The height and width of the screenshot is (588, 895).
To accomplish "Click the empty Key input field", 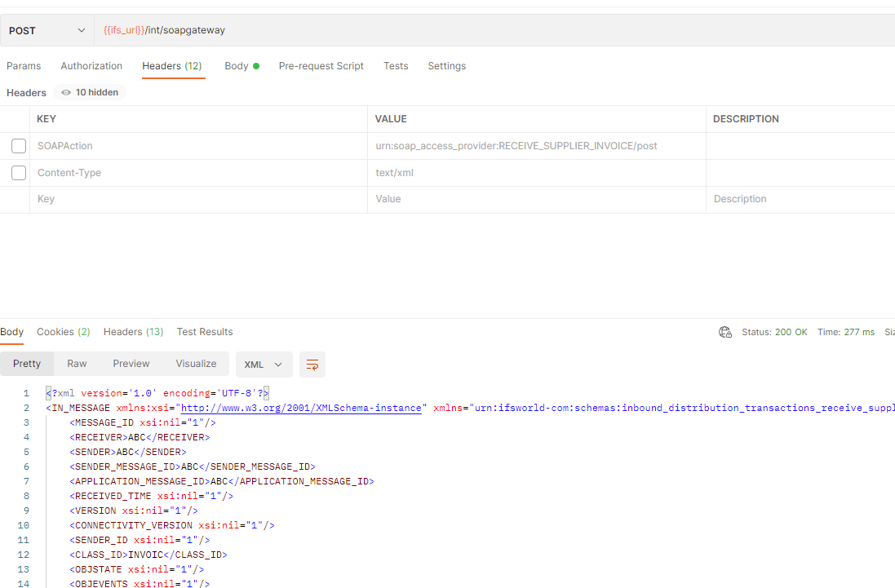I will pyautogui.click(x=198, y=199).
